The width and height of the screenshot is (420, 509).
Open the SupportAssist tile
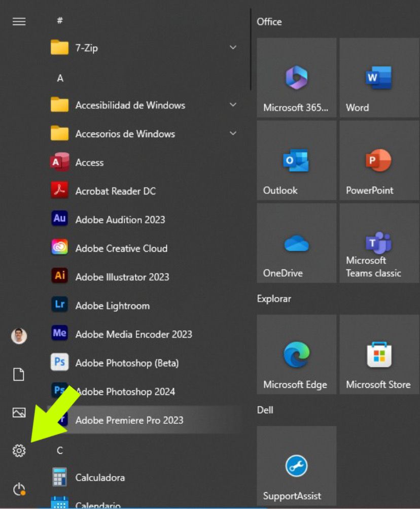pos(296,465)
